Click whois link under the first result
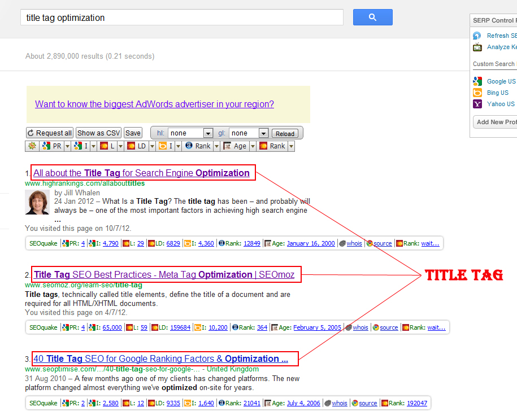Viewport: 517px width, 420px height. click(354, 244)
